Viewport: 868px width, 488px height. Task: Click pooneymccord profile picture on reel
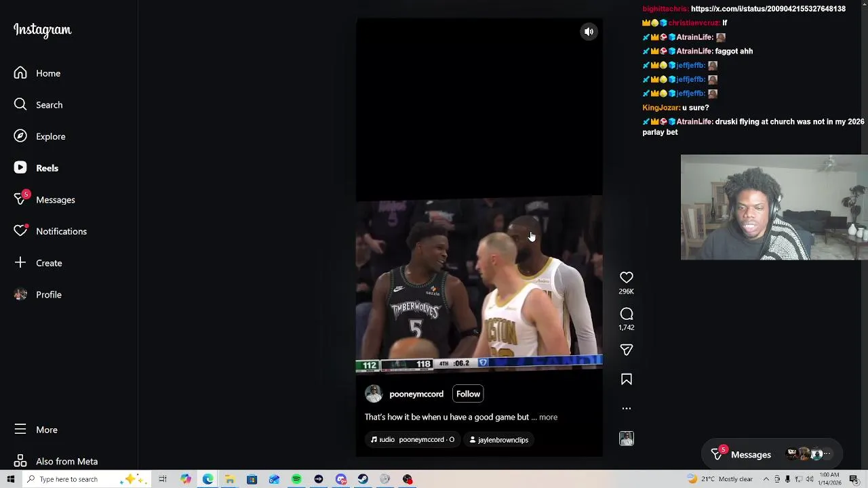click(374, 394)
